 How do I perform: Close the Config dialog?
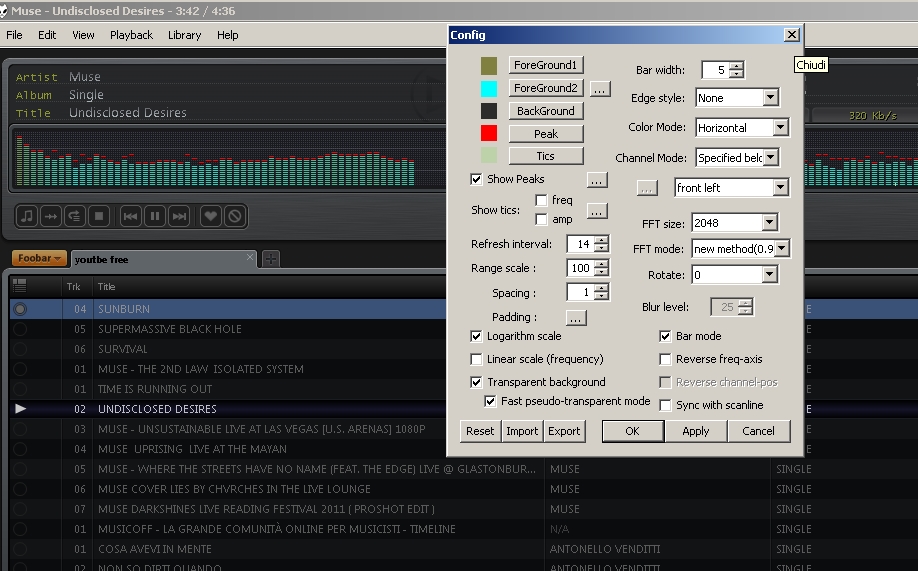(x=792, y=35)
